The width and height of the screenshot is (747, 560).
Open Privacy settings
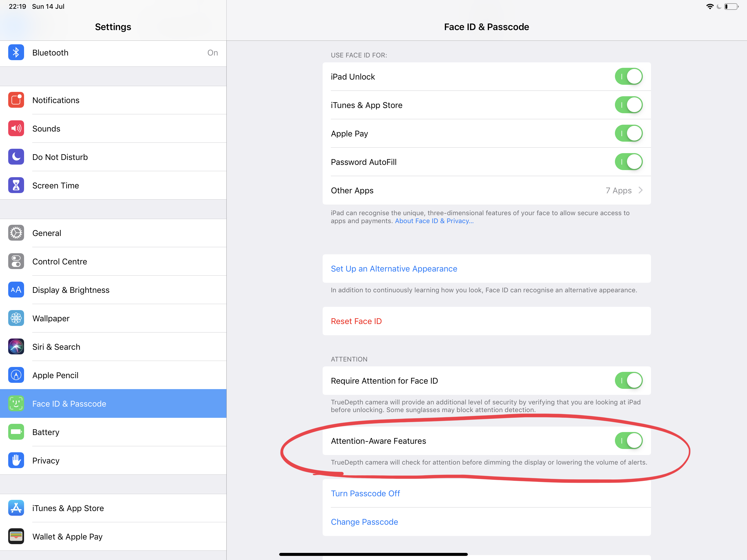(x=113, y=460)
